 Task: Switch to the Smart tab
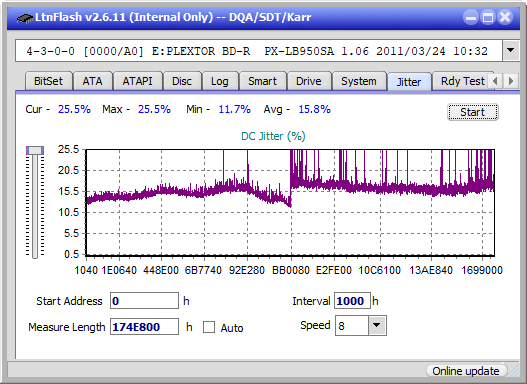click(262, 81)
